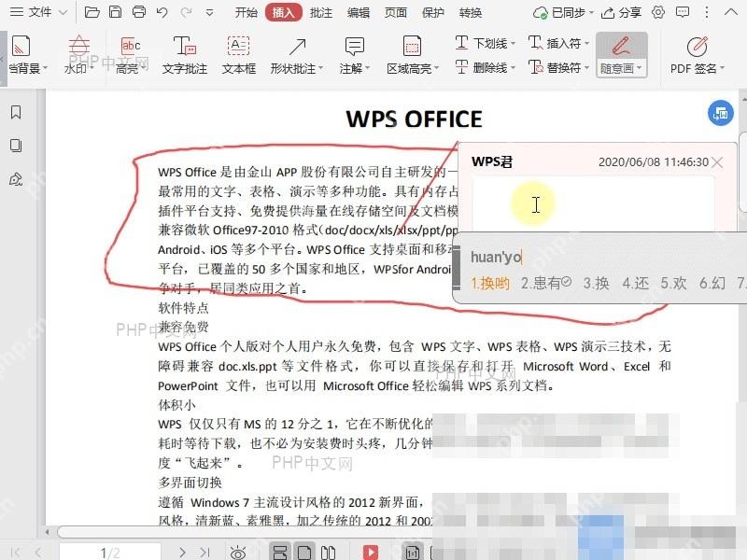Click the 删除线 strikethrough tool
The height and width of the screenshot is (560, 747).
click(x=485, y=67)
